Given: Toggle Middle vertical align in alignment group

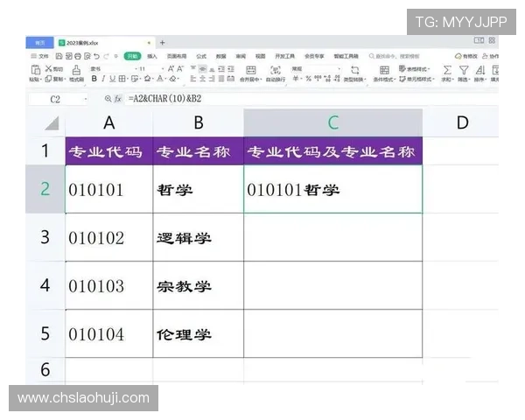Looking at the screenshot, I should (x=203, y=69).
